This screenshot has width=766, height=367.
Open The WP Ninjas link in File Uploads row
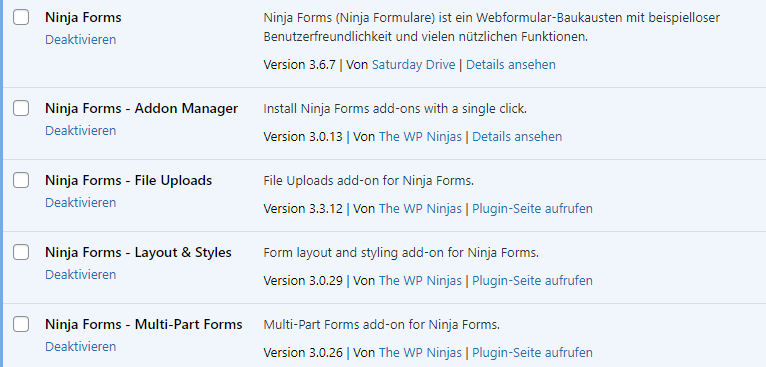click(x=420, y=209)
